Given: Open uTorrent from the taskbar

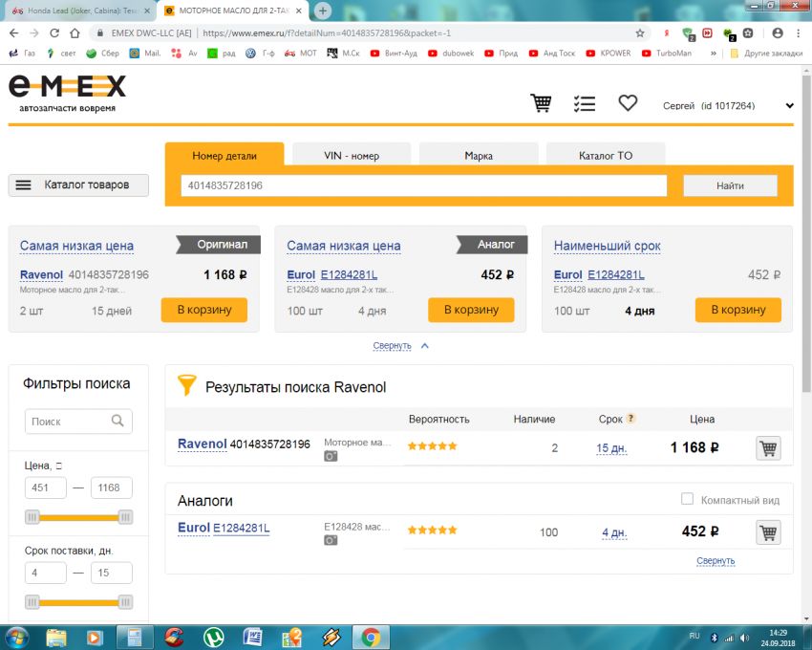Looking at the screenshot, I should click(x=213, y=637).
